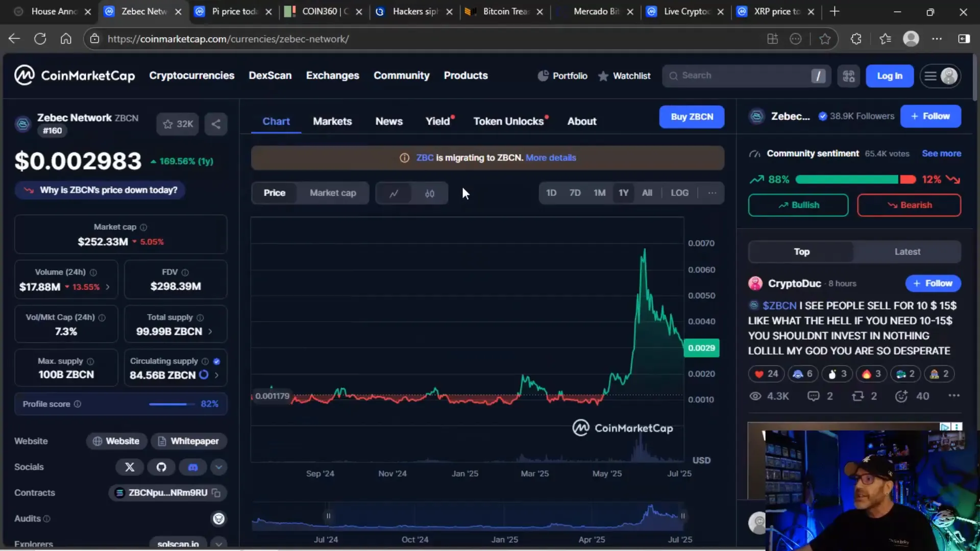Open the Token Unlocks tab
This screenshot has width=980, height=551.
pos(510,121)
